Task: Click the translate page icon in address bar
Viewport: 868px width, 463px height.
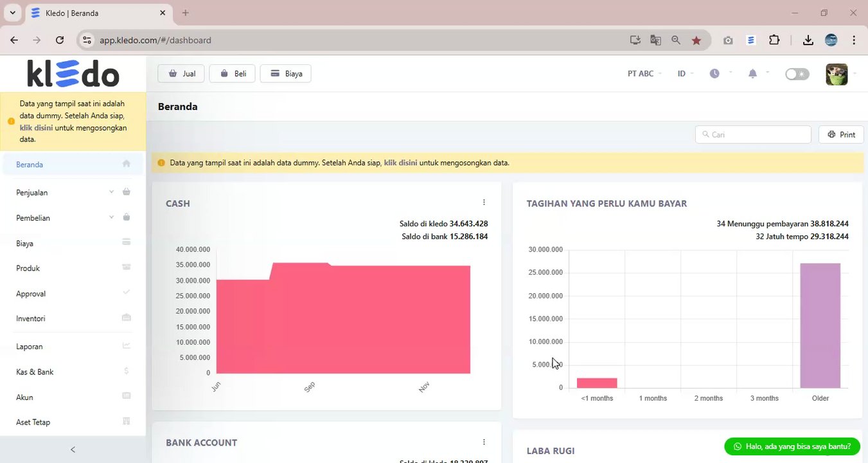Action: (x=655, y=40)
